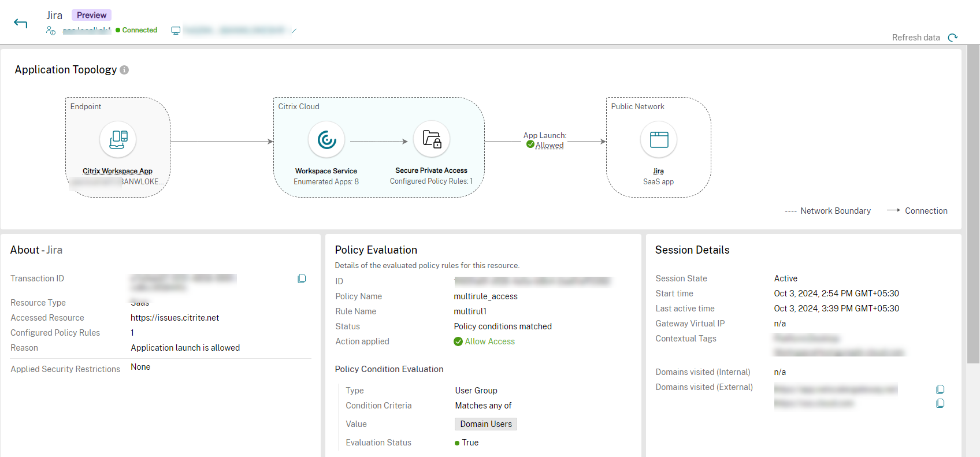The image size is (980, 457).
Task: Copy the second external domain visited
Action: 940,403
